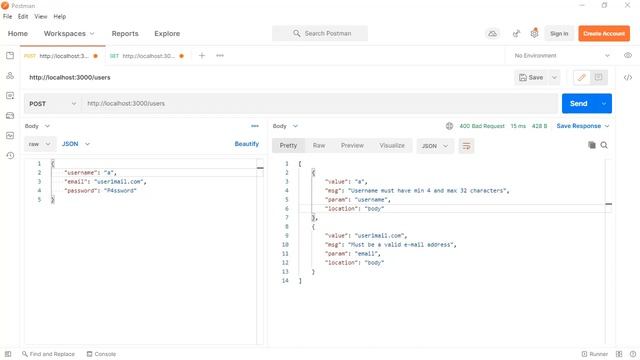Switch response view to Preview
640x360 pixels.
352,146
